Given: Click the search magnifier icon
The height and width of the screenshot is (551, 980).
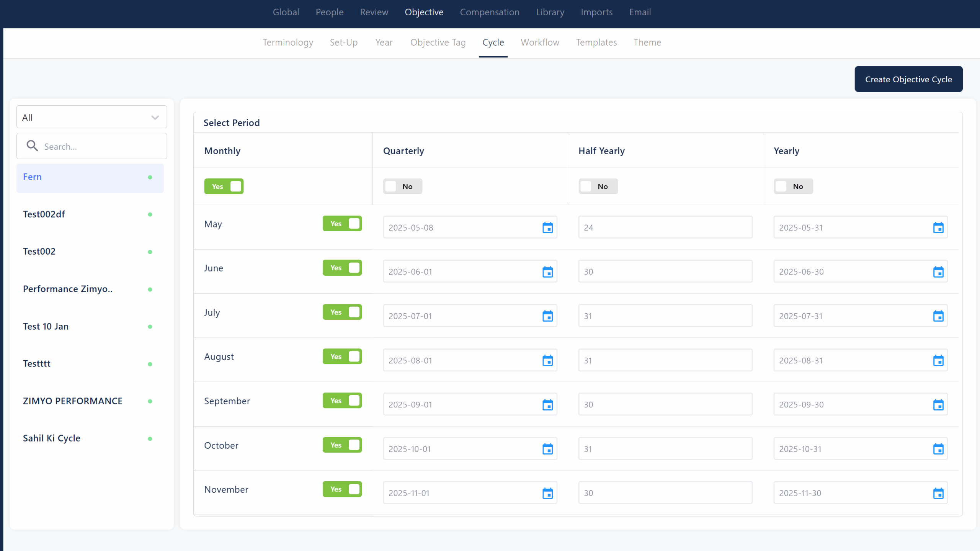Looking at the screenshot, I should (x=32, y=146).
